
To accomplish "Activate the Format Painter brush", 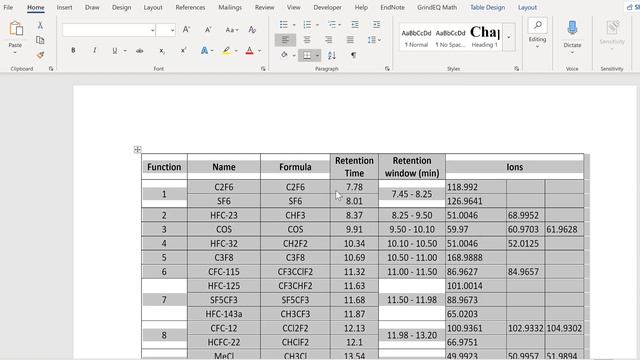I will (40, 55).
